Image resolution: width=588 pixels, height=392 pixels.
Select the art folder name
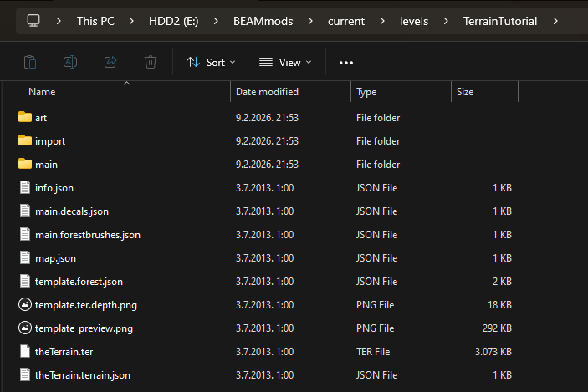(x=41, y=118)
